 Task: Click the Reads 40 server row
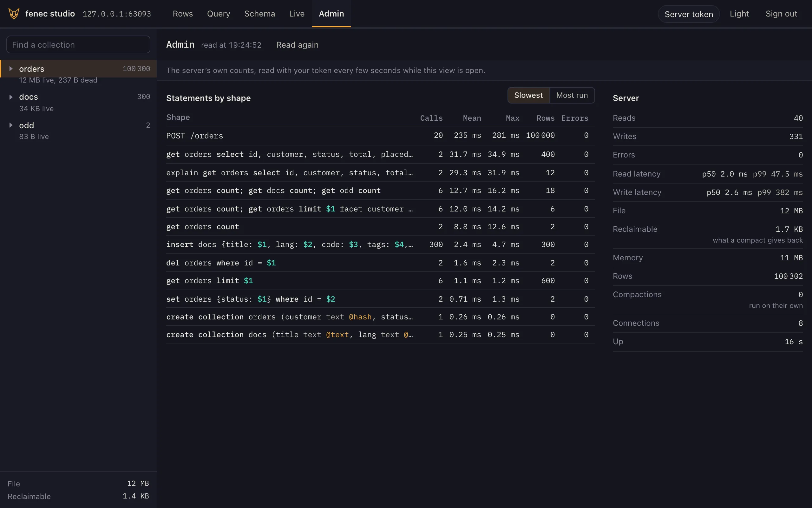[708, 118]
